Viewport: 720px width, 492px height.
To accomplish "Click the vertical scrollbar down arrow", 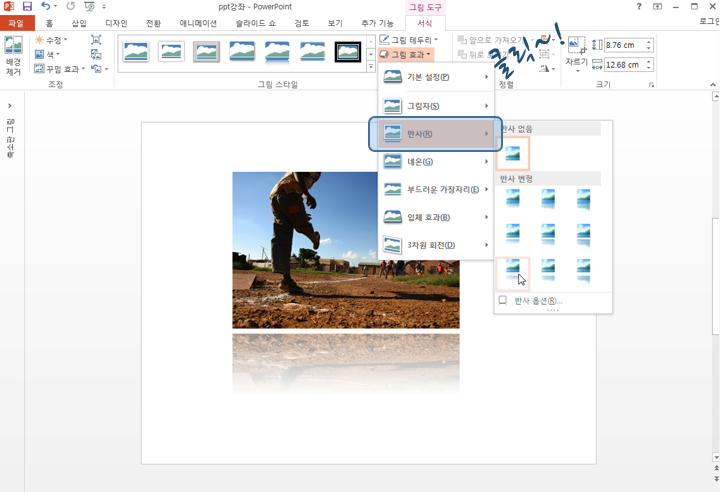I will [x=715, y=457].
